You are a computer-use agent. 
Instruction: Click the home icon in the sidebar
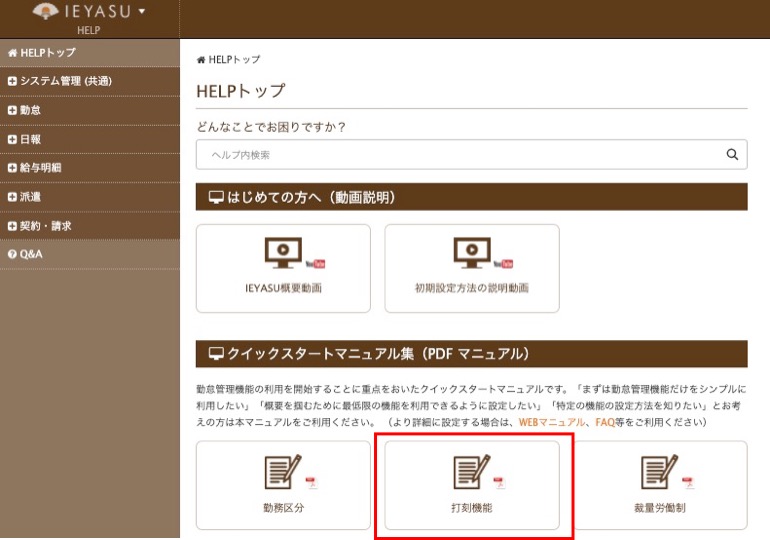pos(12,53)
